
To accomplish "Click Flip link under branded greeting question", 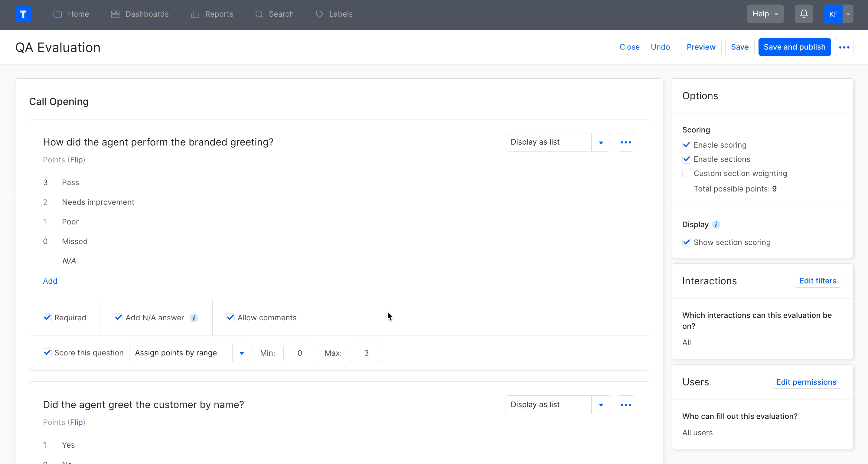I will pos(77,160).
